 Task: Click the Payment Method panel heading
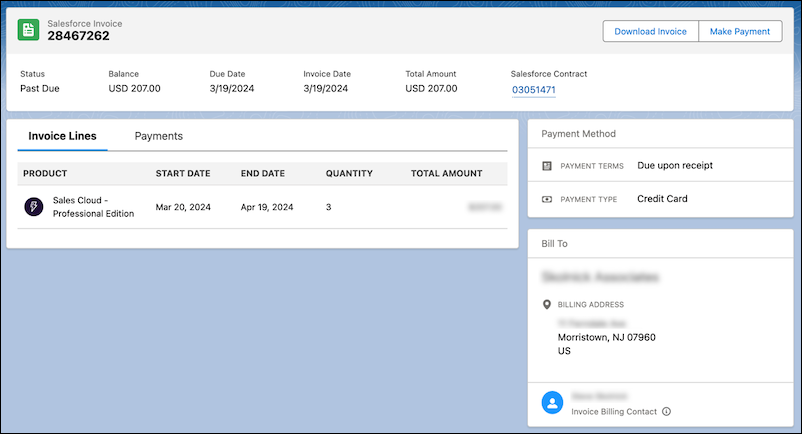pyautogui.click(x=578, y=134)
